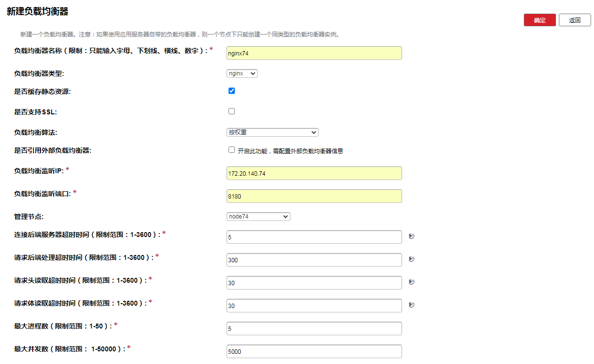594x364 pixels.
Task: Expand the 负载均衡算法 按权重 dropdown
Action: coord(272,132)
